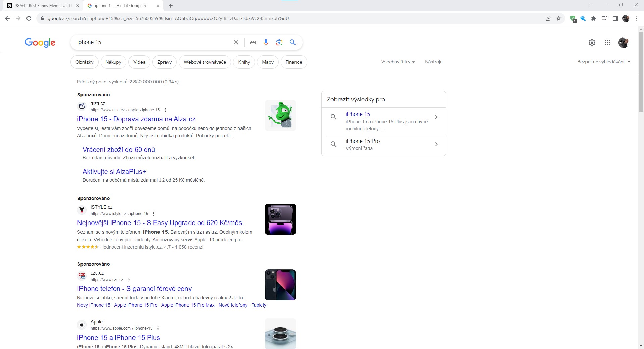View site information lock icon
The image size is (644, 349).
[42, 18]
